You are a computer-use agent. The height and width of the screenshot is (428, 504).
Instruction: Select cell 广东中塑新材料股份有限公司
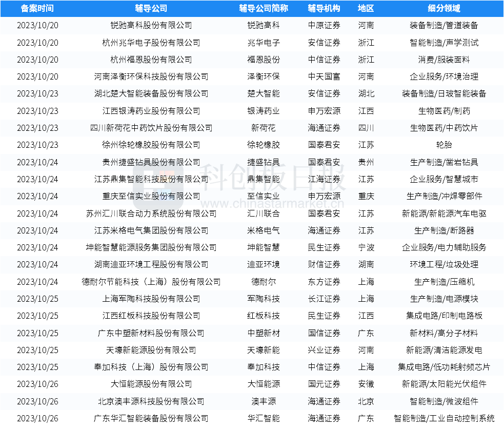(151, 333)
